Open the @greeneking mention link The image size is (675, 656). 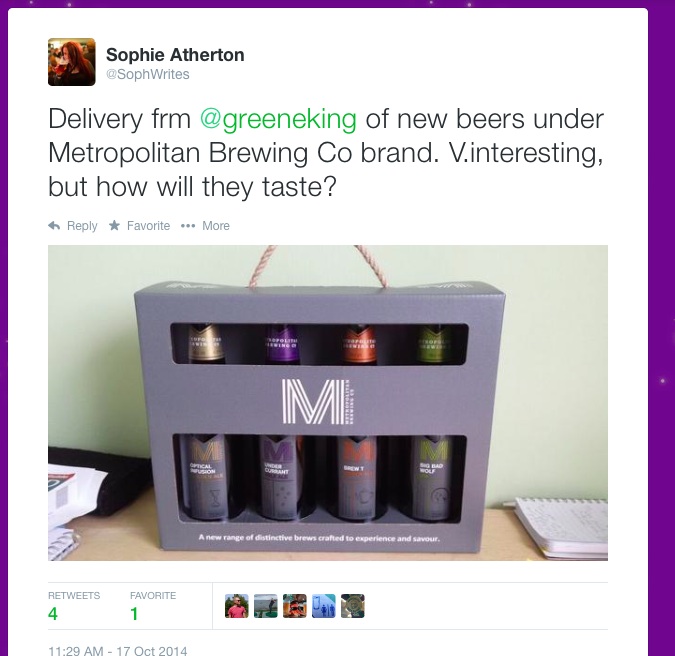(278, 119)
